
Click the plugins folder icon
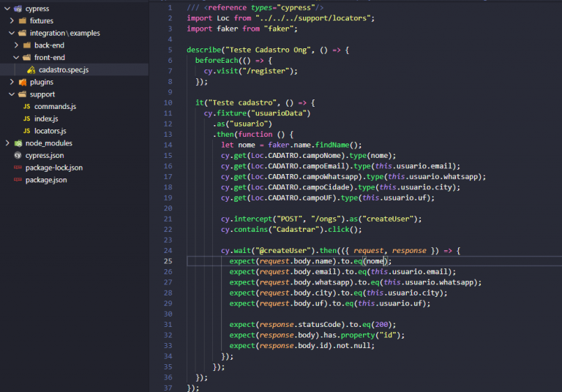point(23,82)
